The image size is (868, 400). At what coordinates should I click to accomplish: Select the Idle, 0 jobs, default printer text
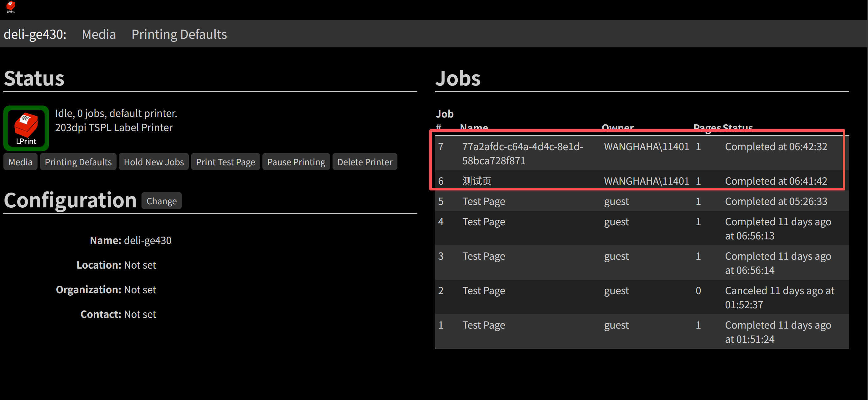[116, 113]
